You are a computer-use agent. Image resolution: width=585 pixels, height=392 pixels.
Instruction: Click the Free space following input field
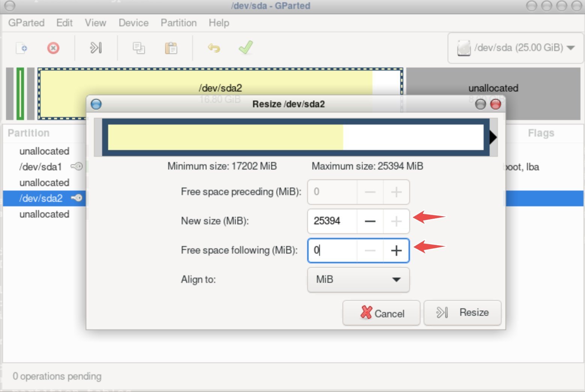pyautogui.click(x=332, y=250)
